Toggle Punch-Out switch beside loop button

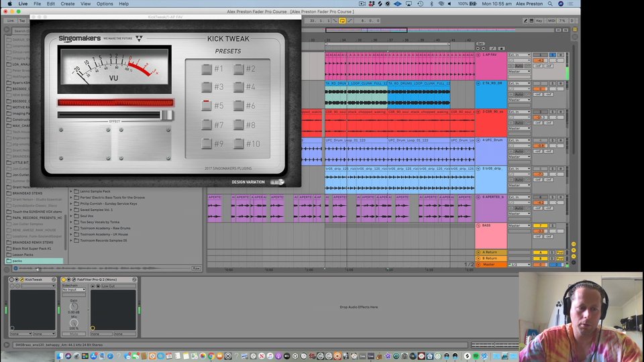(x=350, y=21)
